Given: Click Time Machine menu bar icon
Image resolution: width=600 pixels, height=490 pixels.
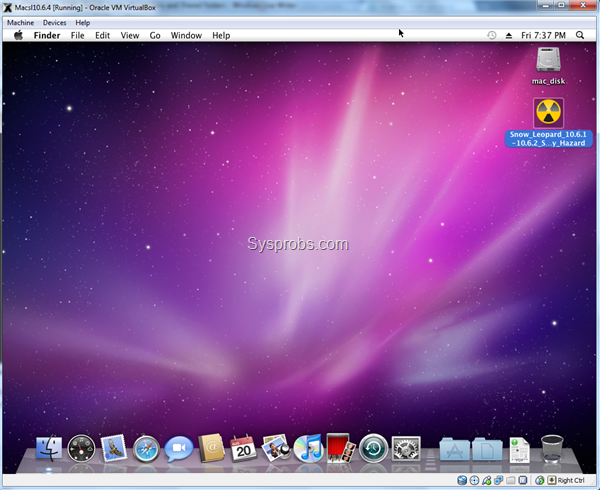Looking at the screenshot, I should pyautogui.click(x=492, y=35).
